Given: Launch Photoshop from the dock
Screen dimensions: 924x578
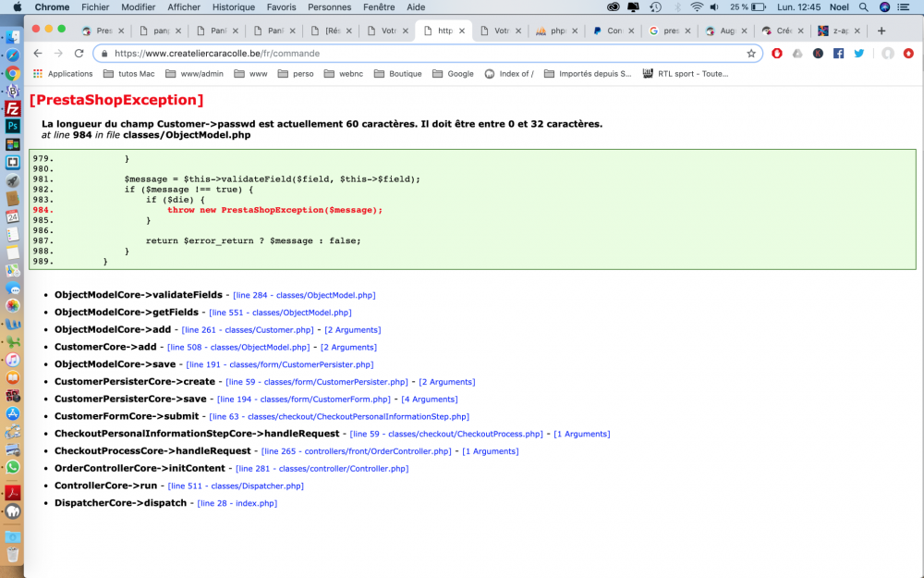Looking at the screenshot, I should pyautogui.click(x=13, y=126).
